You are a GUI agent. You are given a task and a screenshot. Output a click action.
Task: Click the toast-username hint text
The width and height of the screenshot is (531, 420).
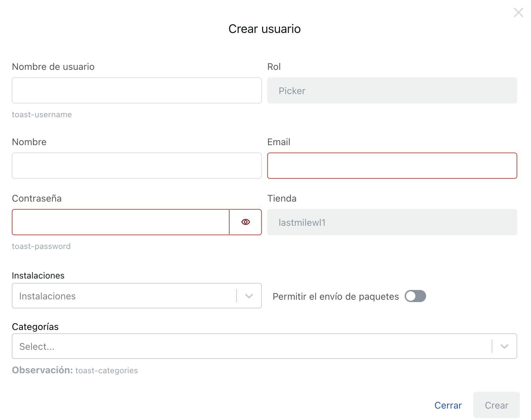pos(42,115)
